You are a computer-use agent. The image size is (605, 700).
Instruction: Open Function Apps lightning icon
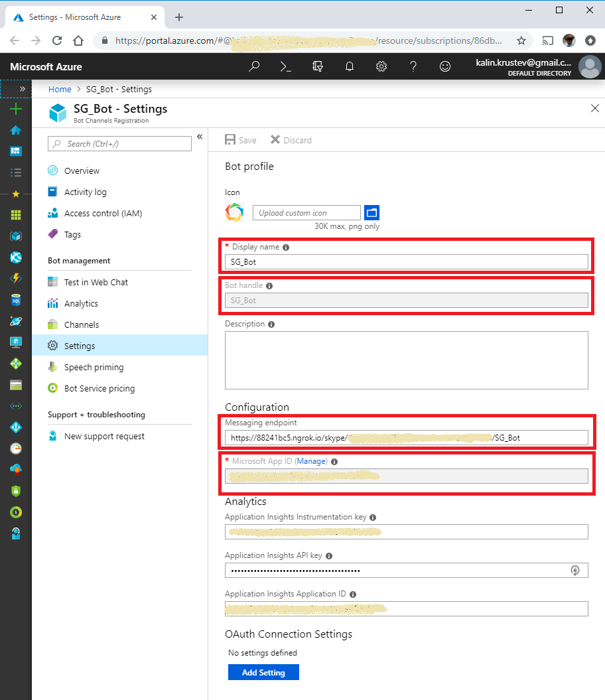tap(16, 279)
